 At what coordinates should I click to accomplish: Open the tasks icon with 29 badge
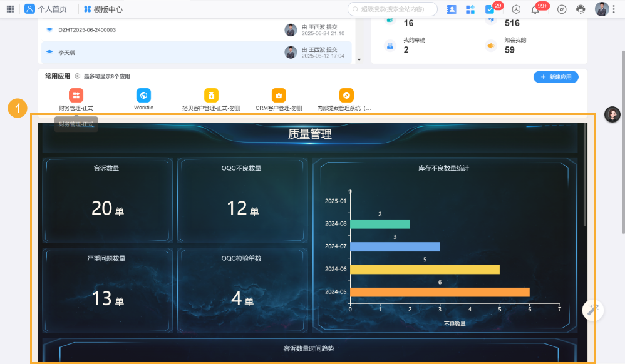point(489,9)
